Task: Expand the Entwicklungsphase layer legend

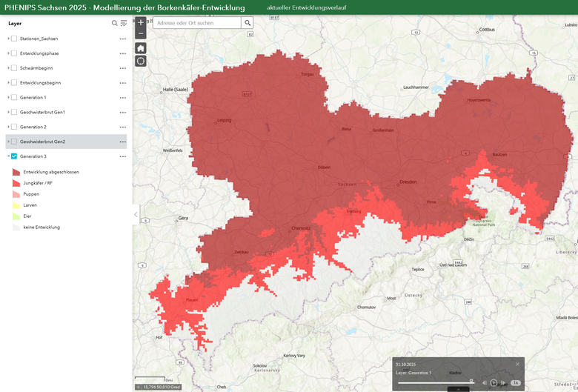Action: coord(8,53)
